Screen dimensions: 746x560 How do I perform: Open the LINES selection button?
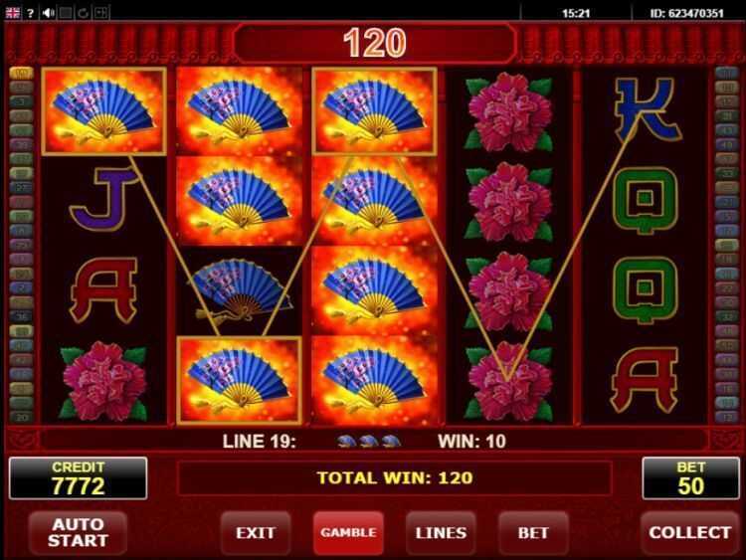[441, 533]
